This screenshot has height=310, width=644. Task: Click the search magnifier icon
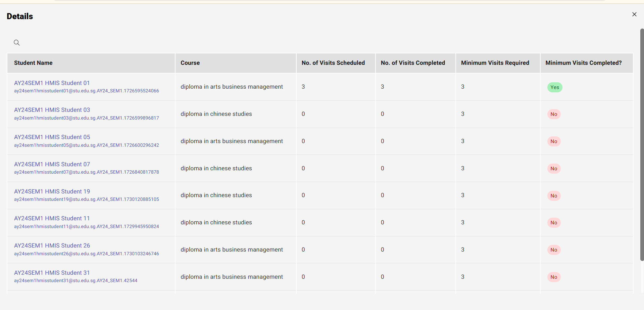(17, 43)
